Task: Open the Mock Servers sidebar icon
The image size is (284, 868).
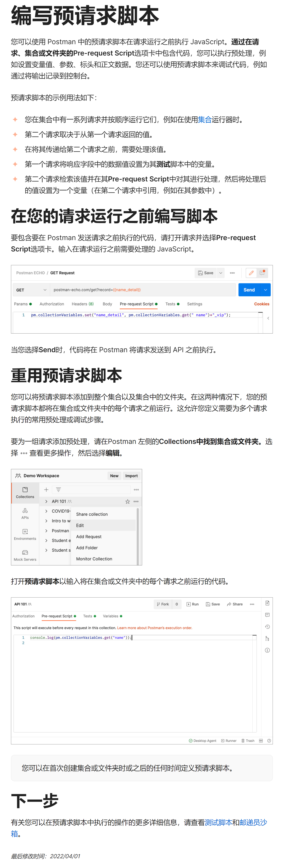Action: point(25,555)
